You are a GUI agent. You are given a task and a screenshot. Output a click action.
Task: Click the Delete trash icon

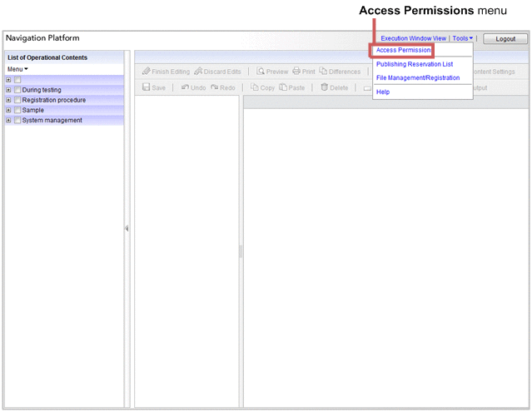click(x=325, y=87)
